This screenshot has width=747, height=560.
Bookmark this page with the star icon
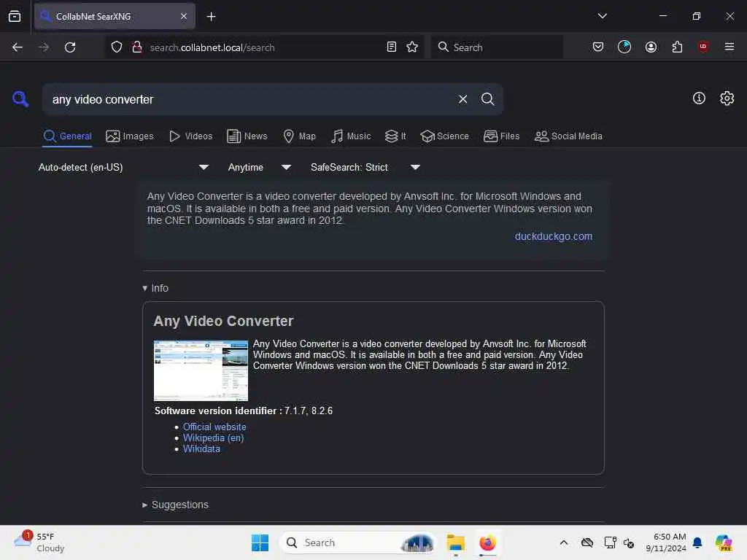(412, 47)
